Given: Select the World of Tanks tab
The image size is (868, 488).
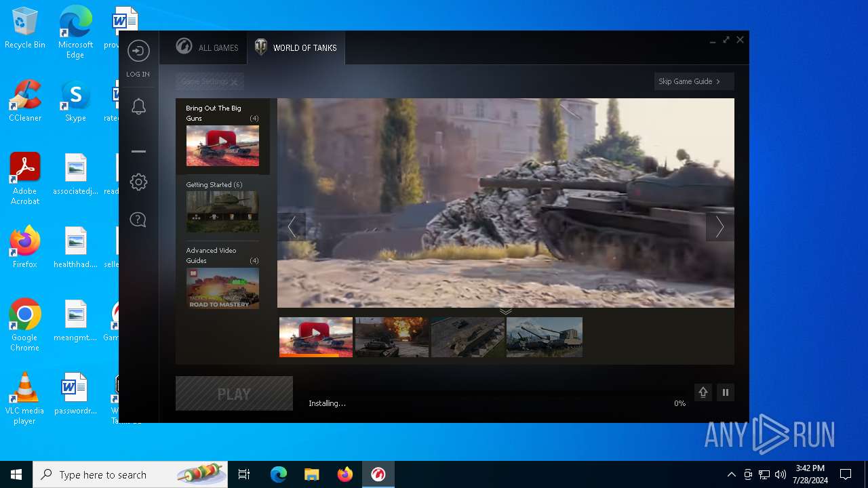Looking at the screenshot, I should coord(296,47).
